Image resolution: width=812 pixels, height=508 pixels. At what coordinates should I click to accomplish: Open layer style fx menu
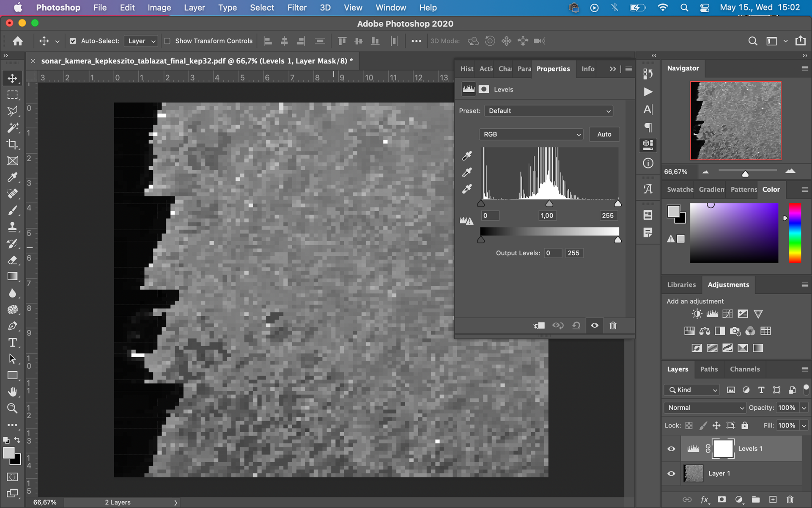click(704, 500)
